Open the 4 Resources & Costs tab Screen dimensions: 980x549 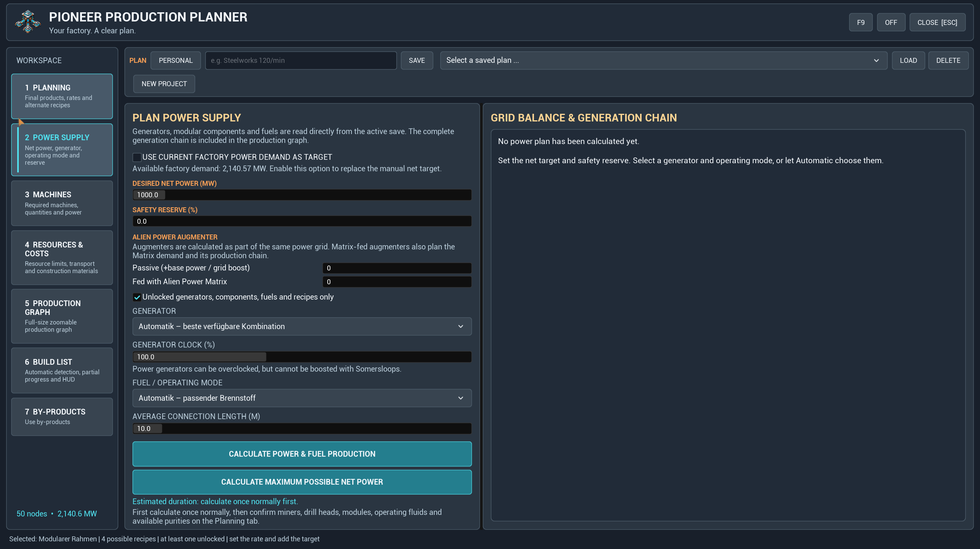(x=62, y=257)
